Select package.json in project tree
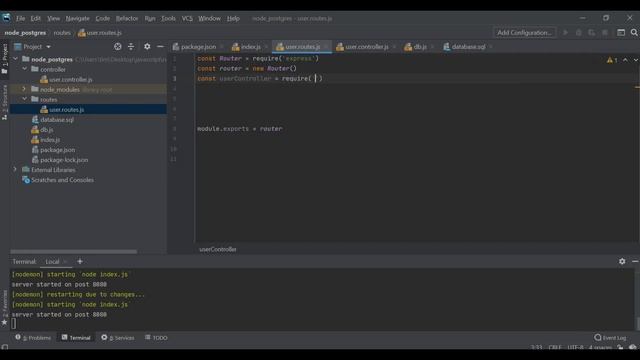This screenshot has height=360, width=640. tap(58, 150)
